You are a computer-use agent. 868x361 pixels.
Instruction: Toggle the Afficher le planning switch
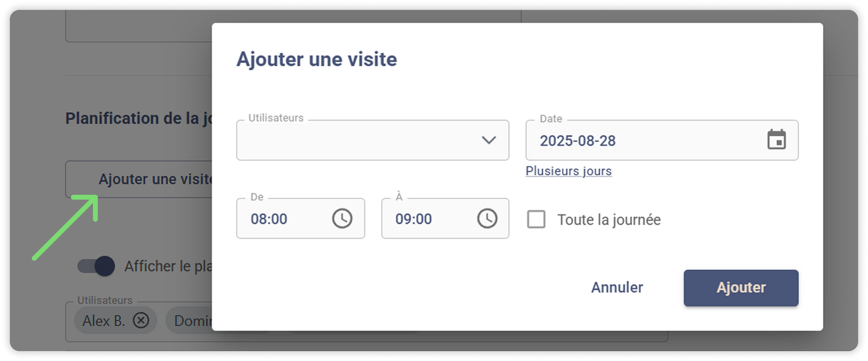[96, 266]
